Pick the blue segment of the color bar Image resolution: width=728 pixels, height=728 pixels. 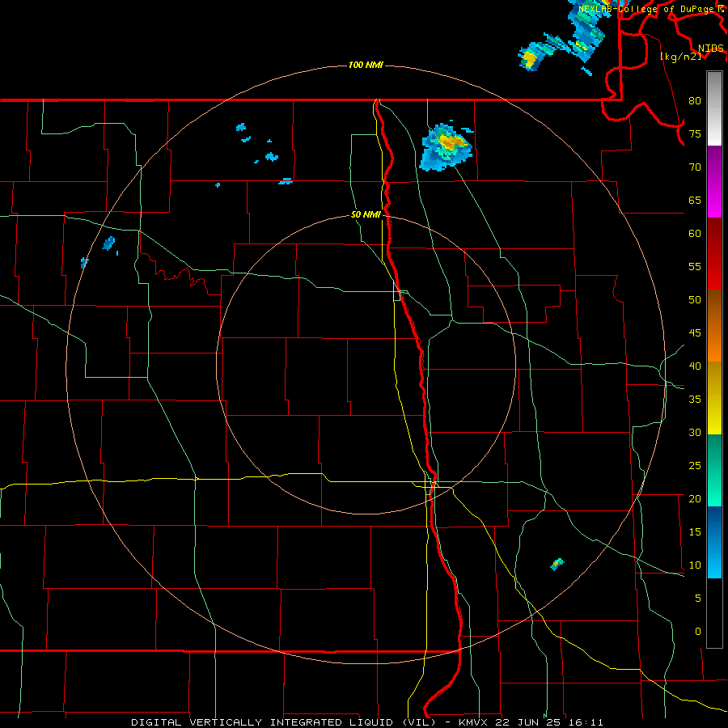tap(714, 542)
